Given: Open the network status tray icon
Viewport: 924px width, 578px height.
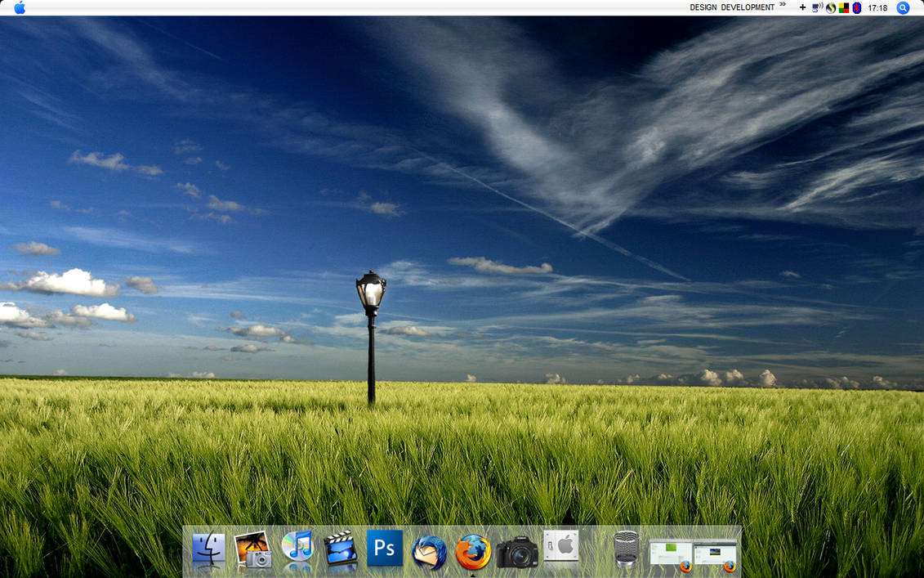Looking at the screenshot, I should pyautogui.click(x=817, y=7).
